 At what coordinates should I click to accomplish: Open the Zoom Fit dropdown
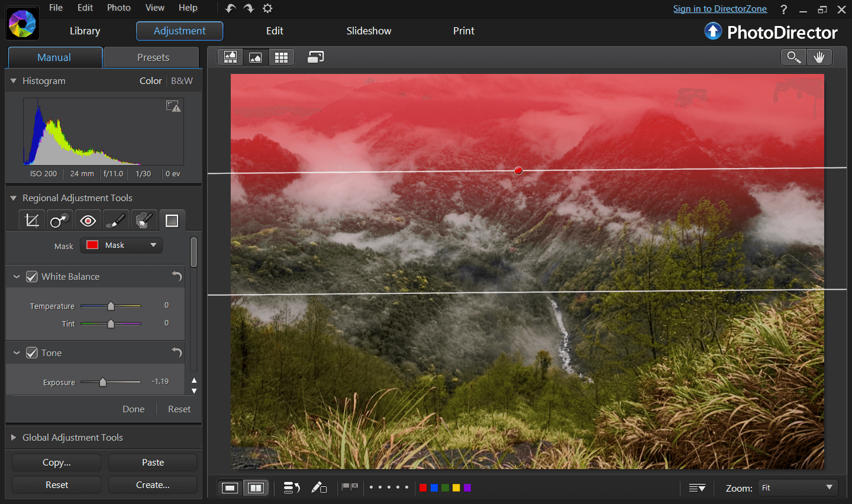(x=798, y=487)
